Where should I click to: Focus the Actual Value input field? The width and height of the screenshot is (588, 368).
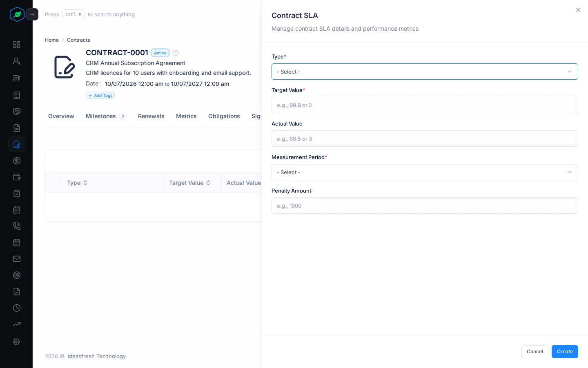[425, 139]
